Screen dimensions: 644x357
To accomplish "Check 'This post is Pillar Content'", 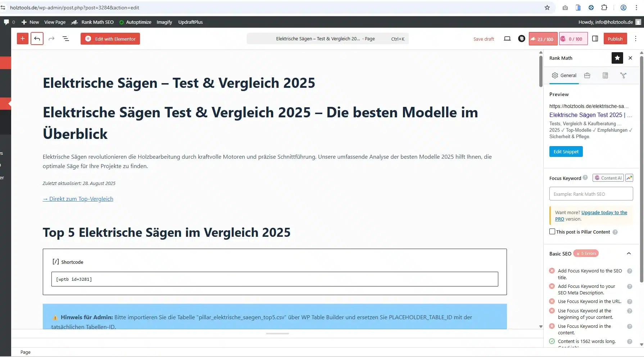I will click(552, 231).
